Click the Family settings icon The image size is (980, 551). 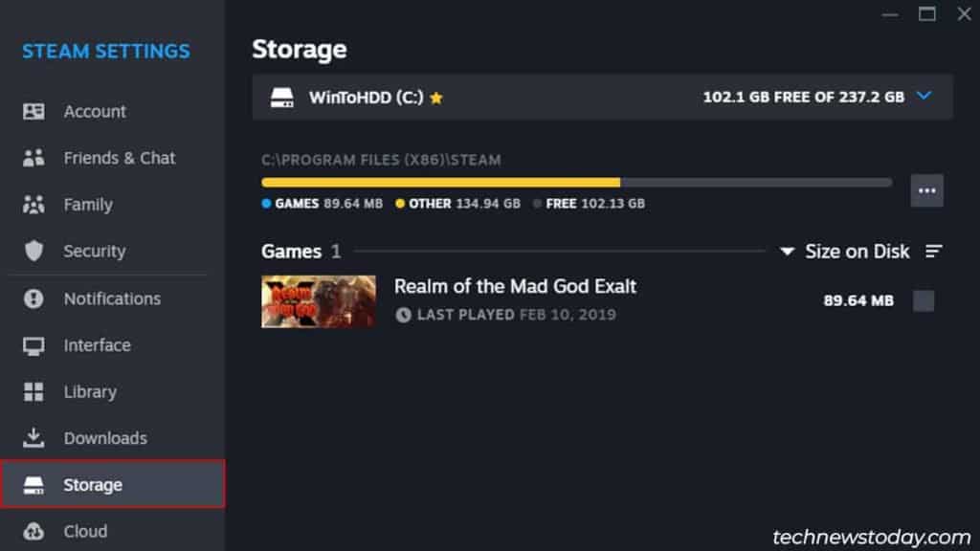pyautogui.click(x=34, y=205)
